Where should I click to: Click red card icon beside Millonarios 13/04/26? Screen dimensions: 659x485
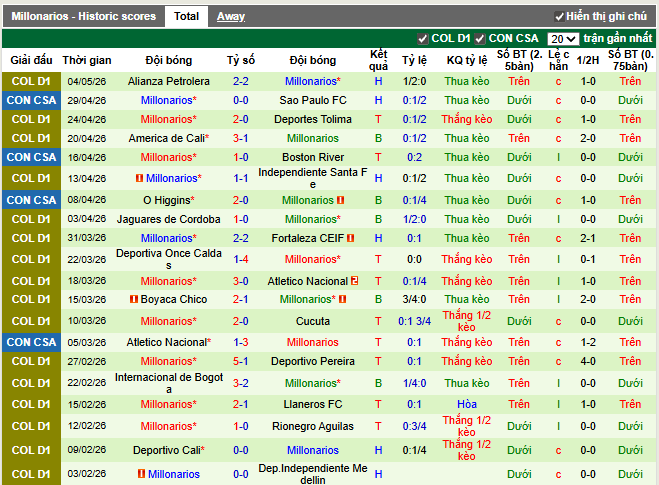tap(140, 178)
